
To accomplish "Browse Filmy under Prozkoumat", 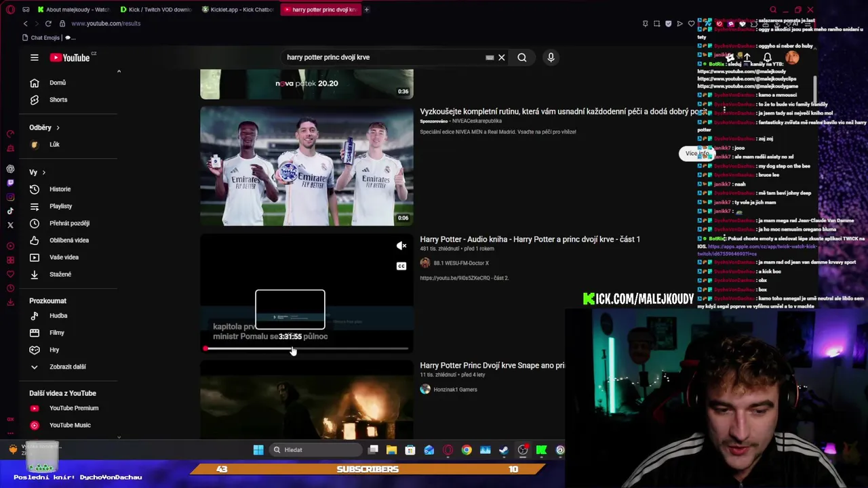I will click(x=57, y=332).
